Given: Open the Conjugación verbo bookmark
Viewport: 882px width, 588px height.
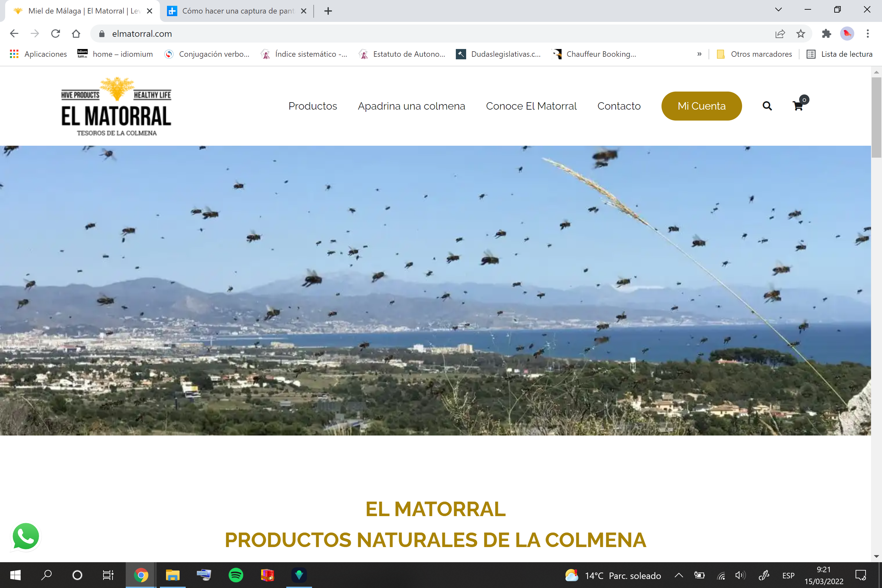Looking at the screenshot, I should (207, 54).
